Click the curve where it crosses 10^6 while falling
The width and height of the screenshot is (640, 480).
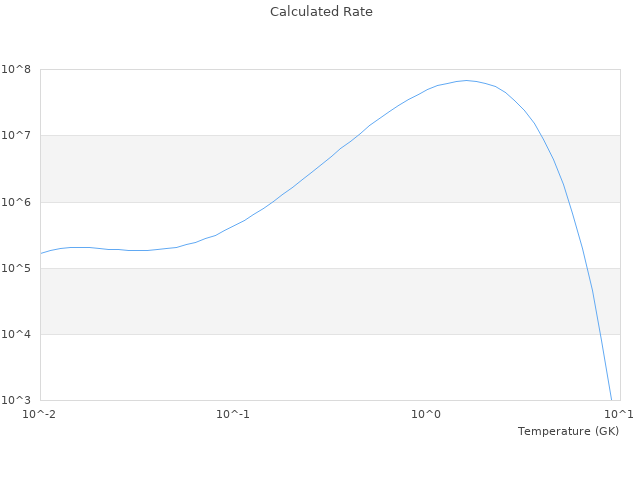(568, 202)
